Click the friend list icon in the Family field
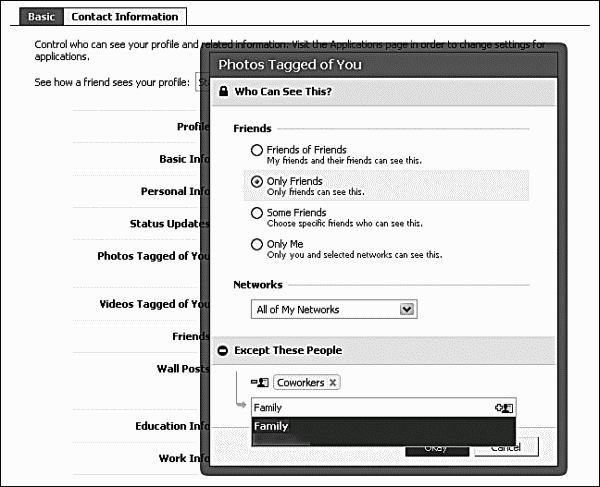This screenshot has width=600, height=487. point(503,408)
